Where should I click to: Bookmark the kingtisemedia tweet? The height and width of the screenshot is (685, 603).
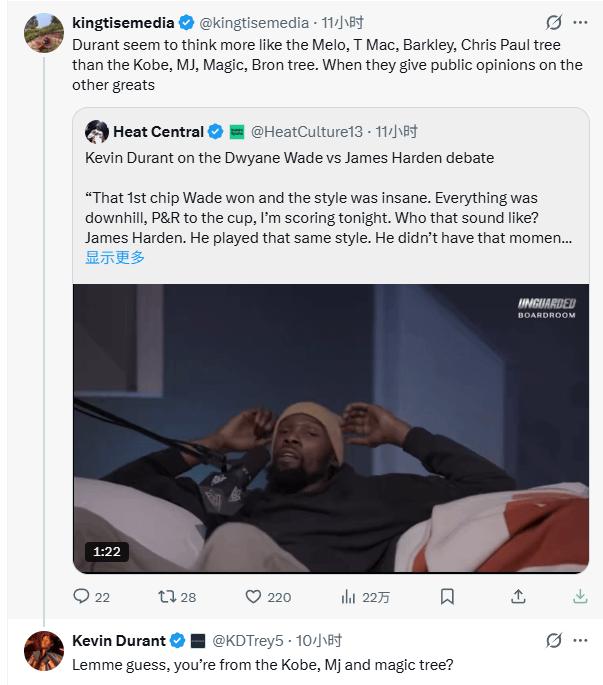[447, 596]
